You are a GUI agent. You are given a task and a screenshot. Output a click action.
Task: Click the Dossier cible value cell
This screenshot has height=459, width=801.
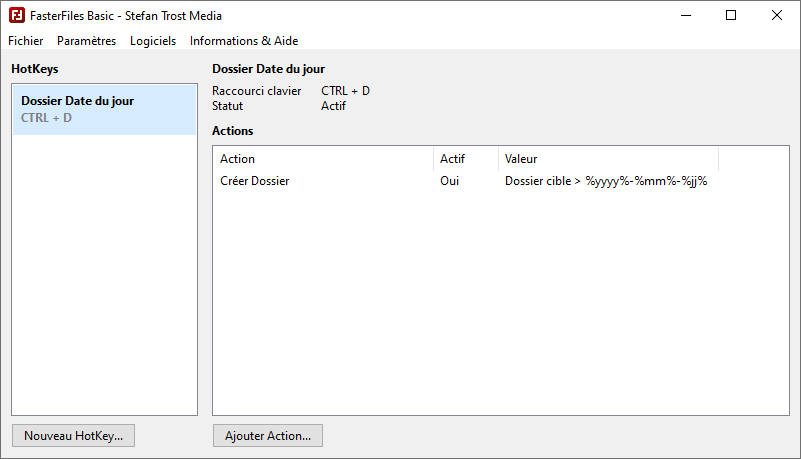tap(606, 181)
